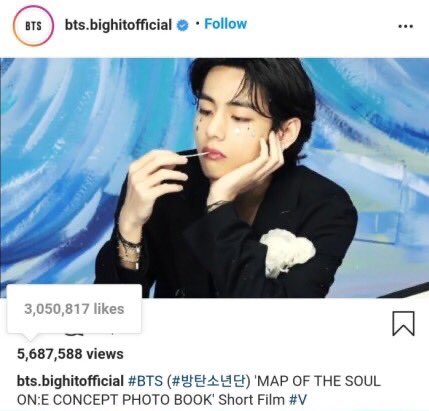This screenshot has width=429, height=411.
Task: Click the 5,687,588 views count
Action: [x=70, y=354]
